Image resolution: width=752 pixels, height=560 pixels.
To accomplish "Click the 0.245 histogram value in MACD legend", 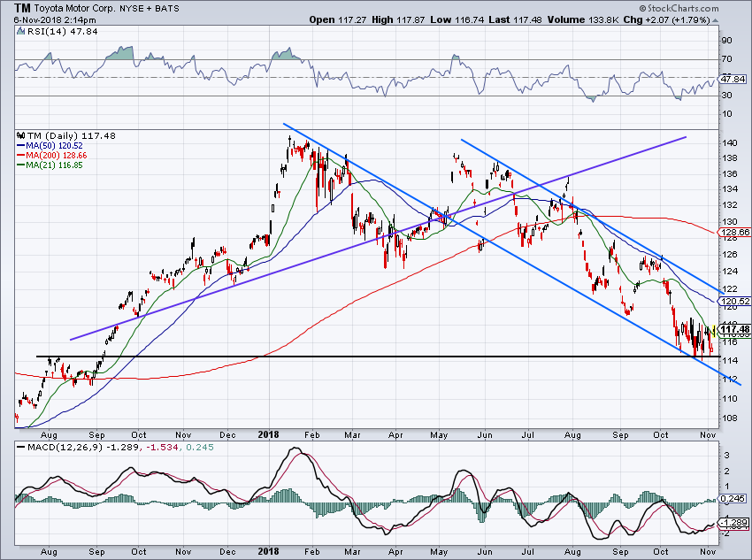I will [x=200, y=448].
